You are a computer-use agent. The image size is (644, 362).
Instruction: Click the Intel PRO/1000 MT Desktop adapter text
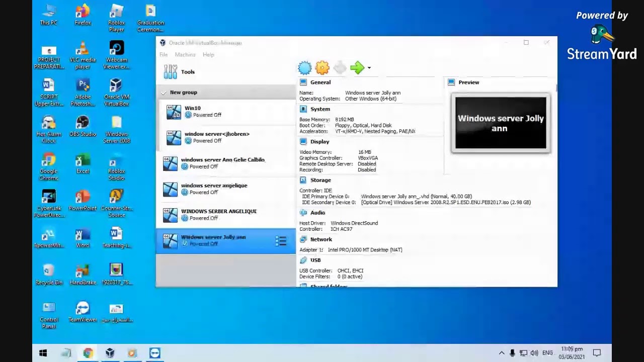365,250
